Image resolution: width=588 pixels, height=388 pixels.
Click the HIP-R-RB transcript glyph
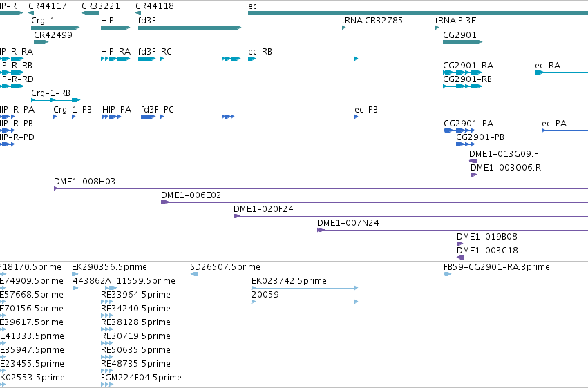tap(12, 72)
